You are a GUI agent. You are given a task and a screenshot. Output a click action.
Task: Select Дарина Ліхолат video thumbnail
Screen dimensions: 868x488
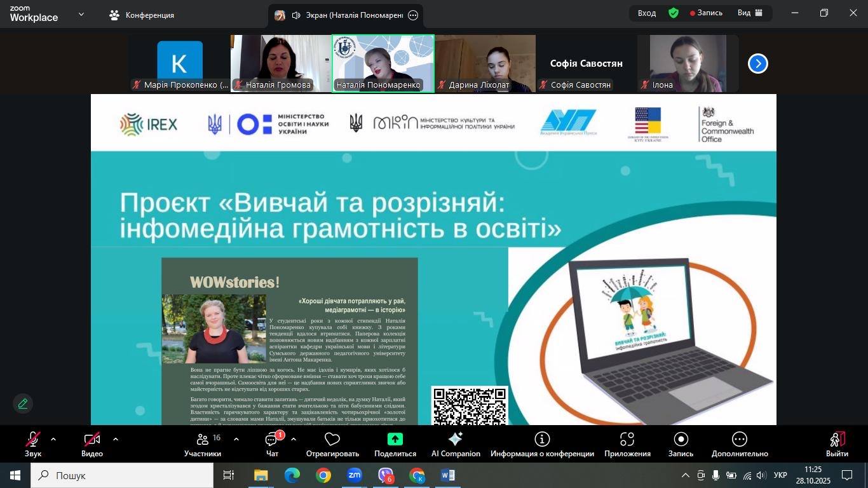coord(485,64)
